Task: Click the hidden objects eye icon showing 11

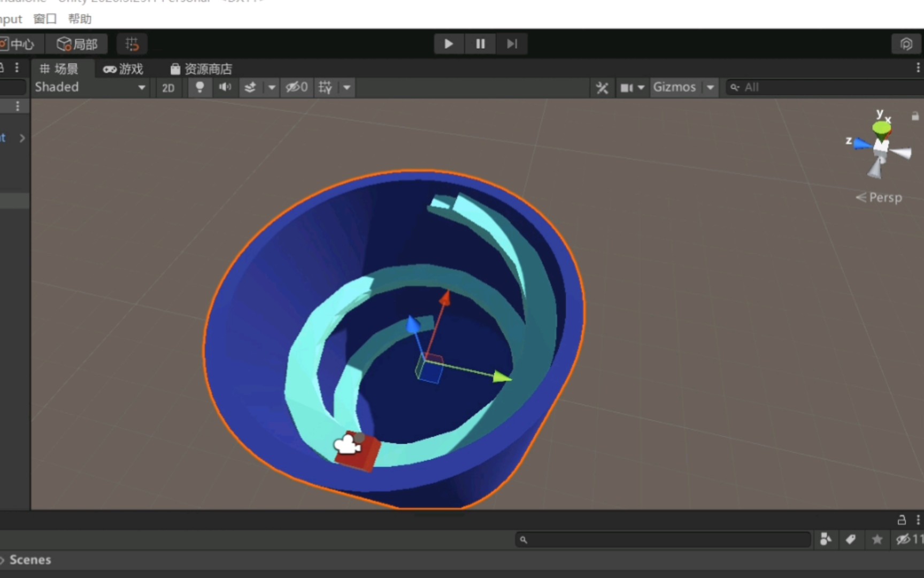Action: (904, 539)
